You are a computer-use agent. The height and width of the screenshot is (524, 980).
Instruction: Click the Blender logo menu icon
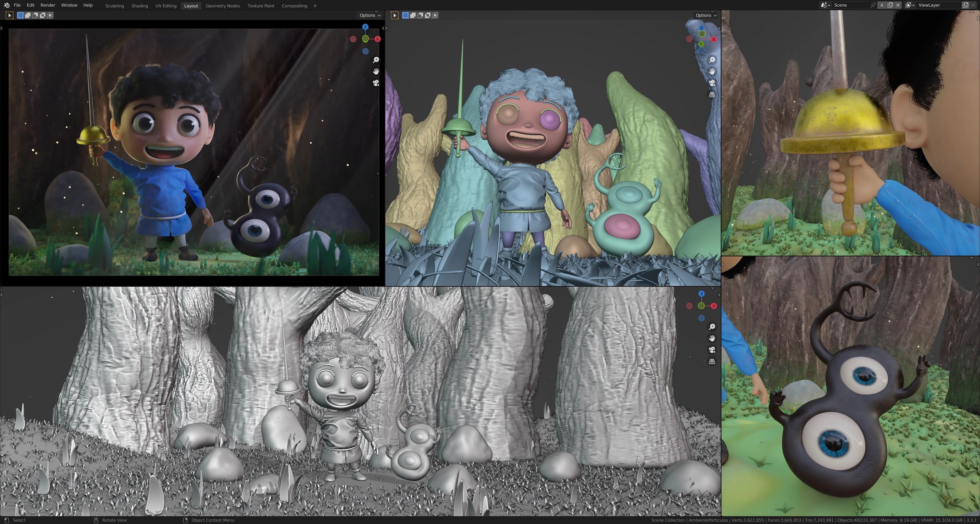pyautogui.click(x=6, y=5)
